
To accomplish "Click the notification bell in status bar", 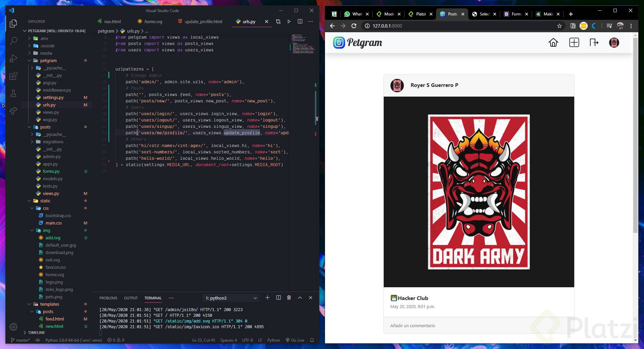I will (312, 340).
